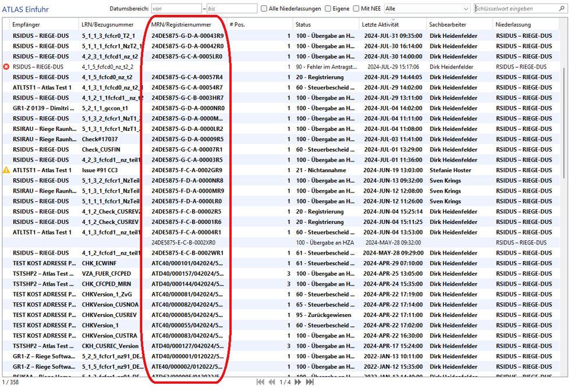Jump to the last results page
The image size is (571, 392).
(x=310, y=382)
